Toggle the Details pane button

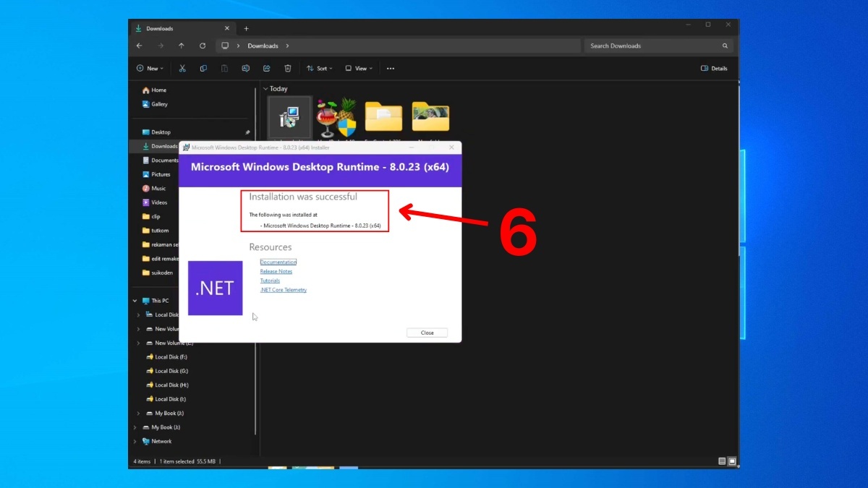pos(714,69)
